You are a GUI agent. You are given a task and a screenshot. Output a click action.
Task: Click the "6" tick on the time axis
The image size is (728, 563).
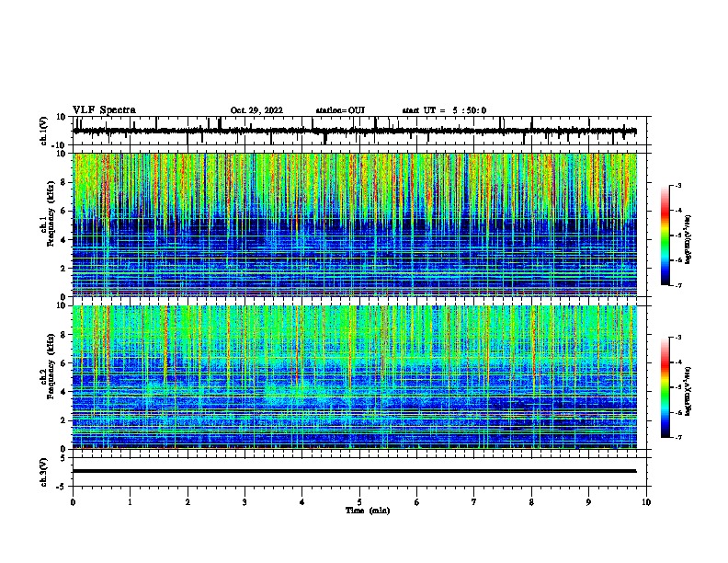[417, 502]
